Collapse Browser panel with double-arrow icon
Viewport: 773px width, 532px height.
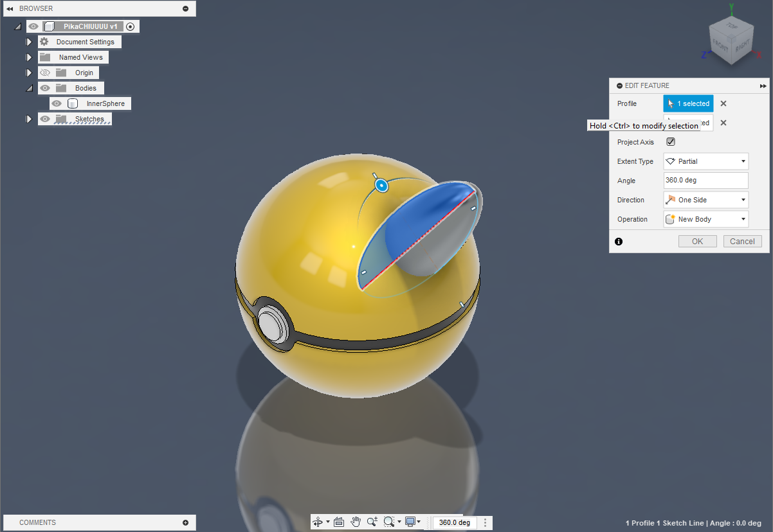(10, 8)
